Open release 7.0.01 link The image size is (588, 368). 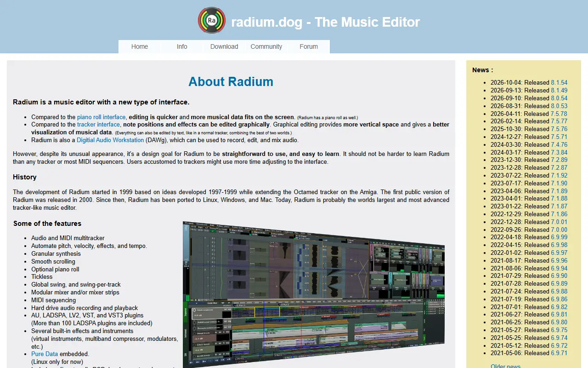pos(559,222)
